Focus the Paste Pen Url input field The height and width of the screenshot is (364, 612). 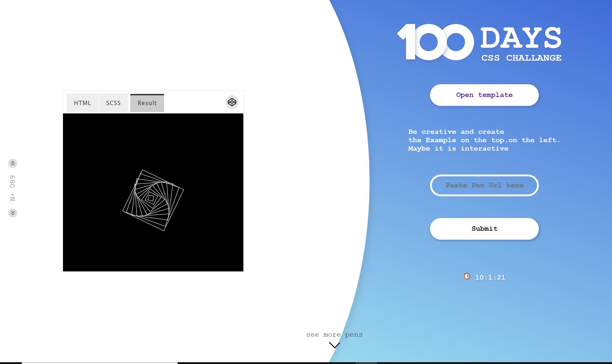pyautogui.click(x=484, y=185)
